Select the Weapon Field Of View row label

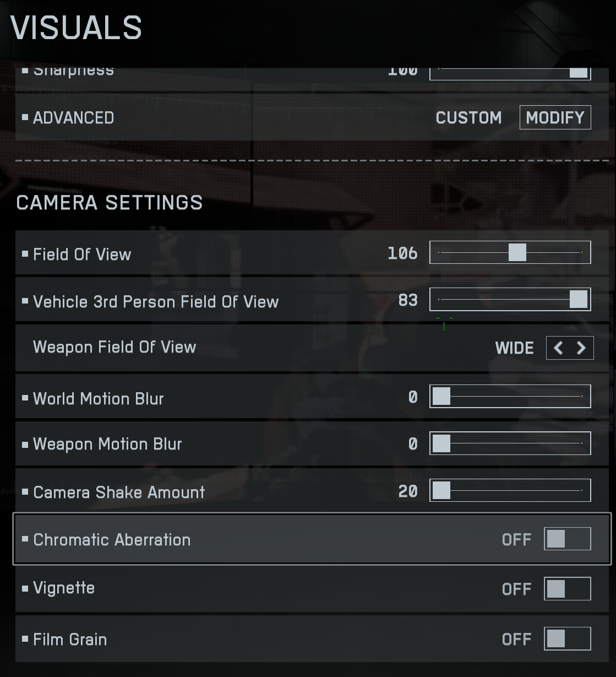click(x=115, y=347)
